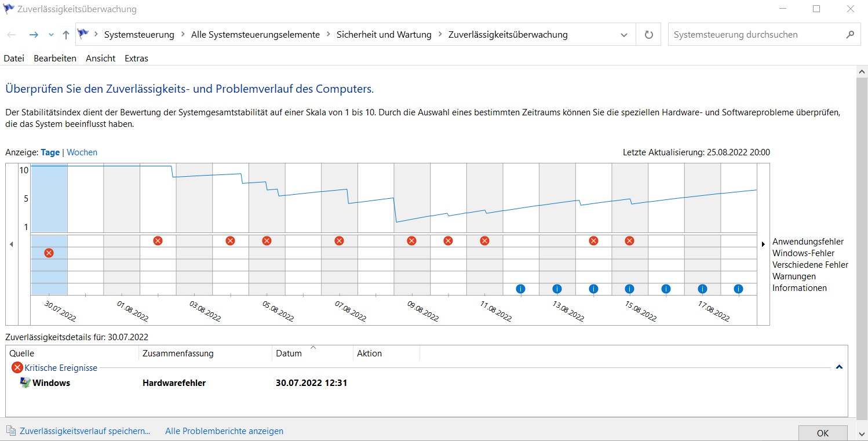The width and height of the screenshot is (868, 441).
Task: Click the application error icon for 04.08.2022
Action: point(230,240)
